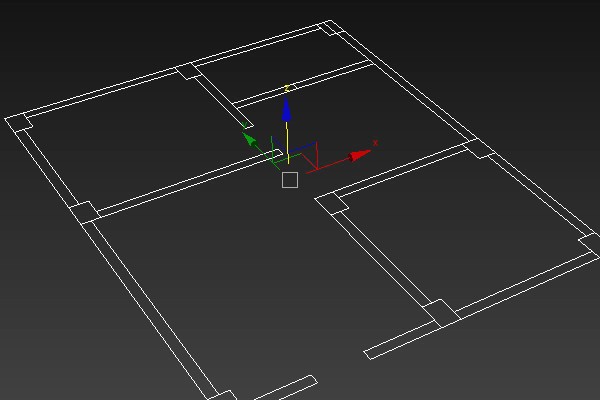This screenshot has width=600, height=400.
Task: Click the blue Z-axis arrow of the gizmo
Action: (x=287, y=108)
